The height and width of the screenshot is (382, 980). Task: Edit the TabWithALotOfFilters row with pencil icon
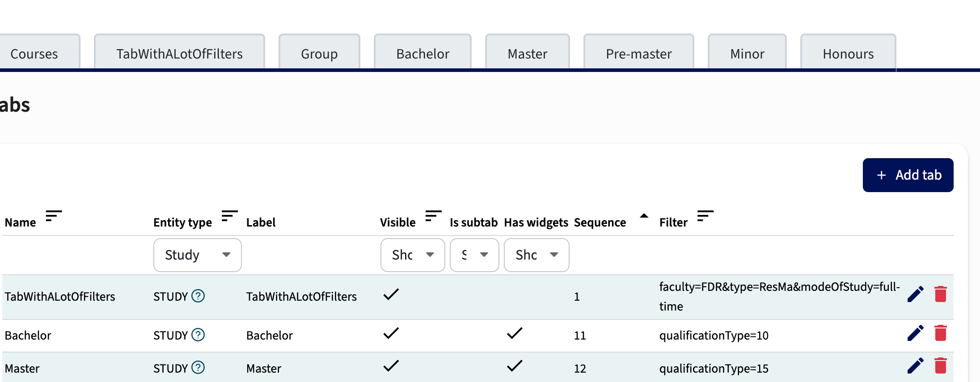(x=915, y=294)
